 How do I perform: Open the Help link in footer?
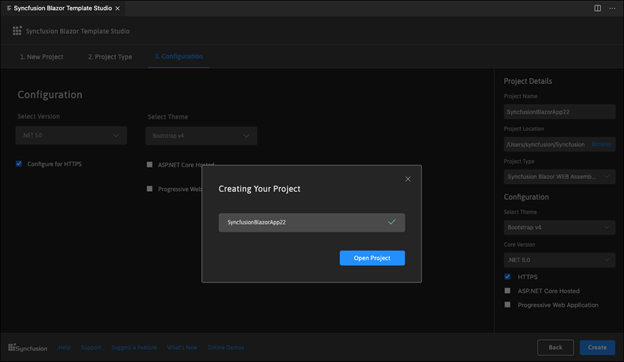coord(64,347)
